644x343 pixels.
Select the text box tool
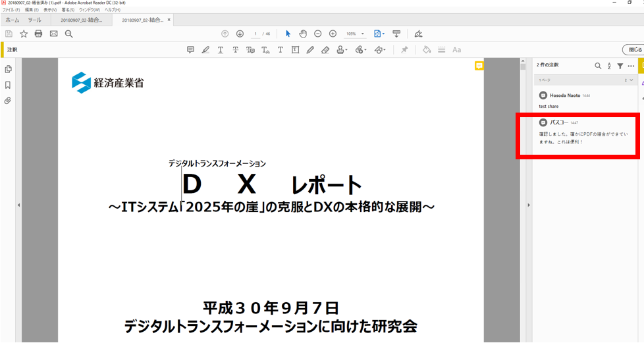[x=295, y=49]
